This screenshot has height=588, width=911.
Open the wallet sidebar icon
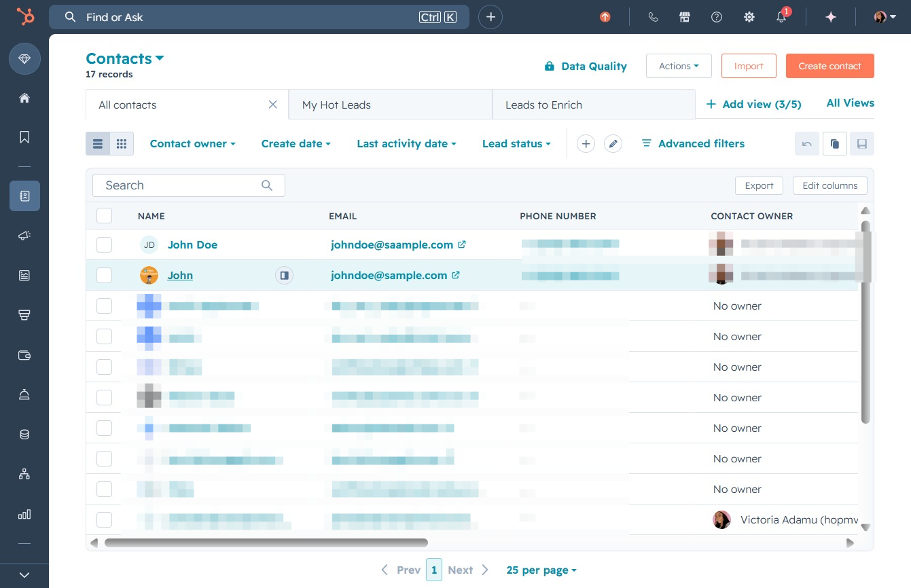pos(24,355)
